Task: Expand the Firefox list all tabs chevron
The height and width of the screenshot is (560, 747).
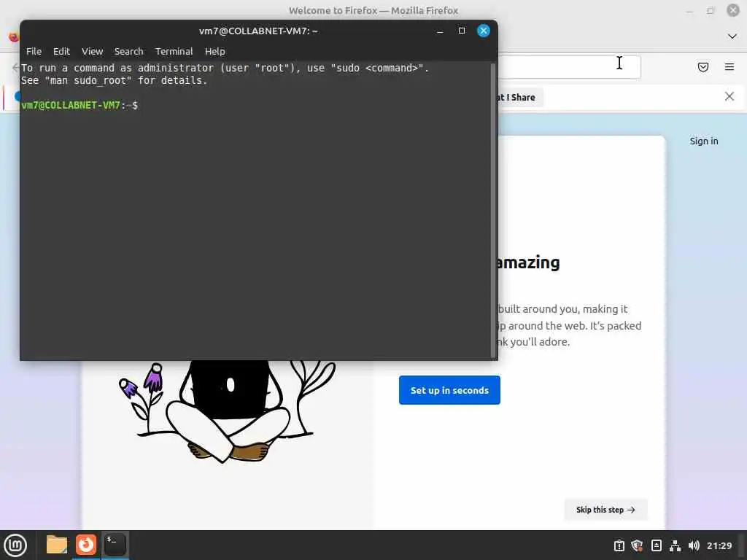Action: (732, 36)
